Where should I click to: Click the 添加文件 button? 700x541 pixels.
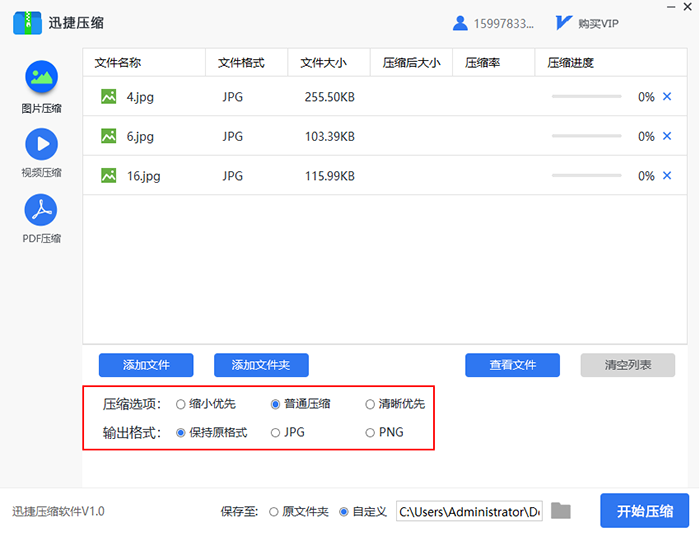[146, 365]
